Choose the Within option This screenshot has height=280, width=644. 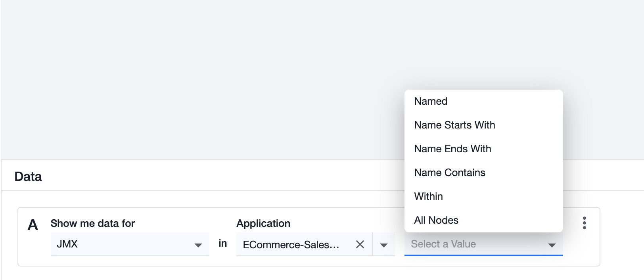[483, 197]
